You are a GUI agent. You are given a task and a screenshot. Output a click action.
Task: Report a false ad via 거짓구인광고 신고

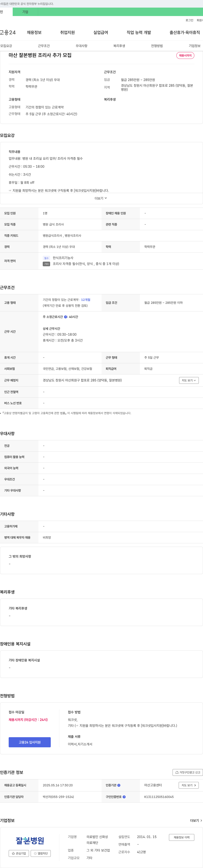188,772
